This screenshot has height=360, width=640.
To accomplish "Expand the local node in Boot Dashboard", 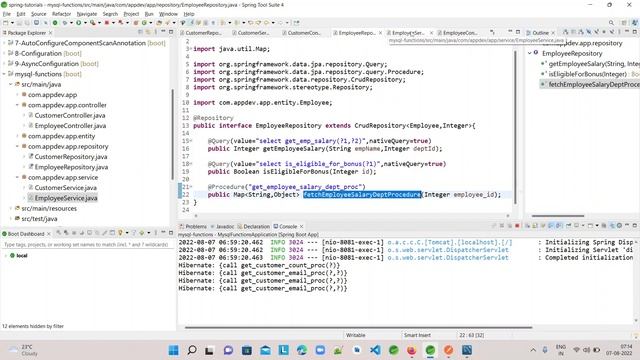I will (6, 256).
